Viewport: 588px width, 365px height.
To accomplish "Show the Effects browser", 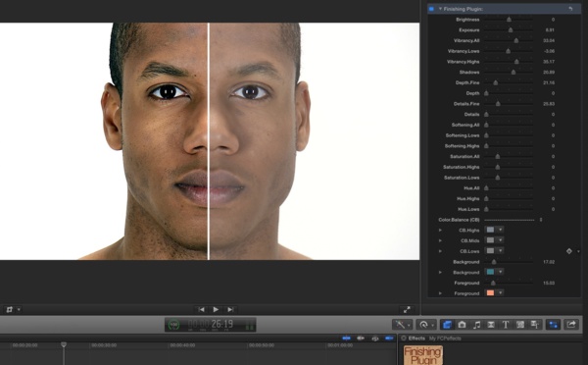I will (x=447, y=325).
